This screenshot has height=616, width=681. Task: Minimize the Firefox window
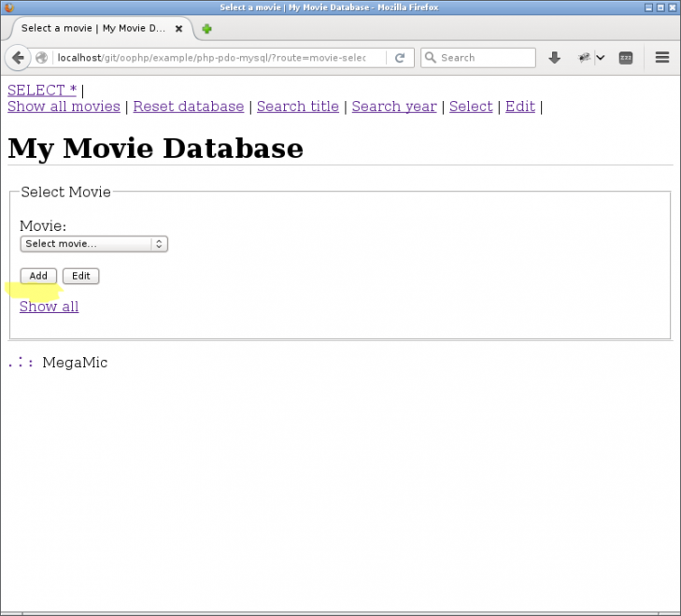[x=648, y=7]
